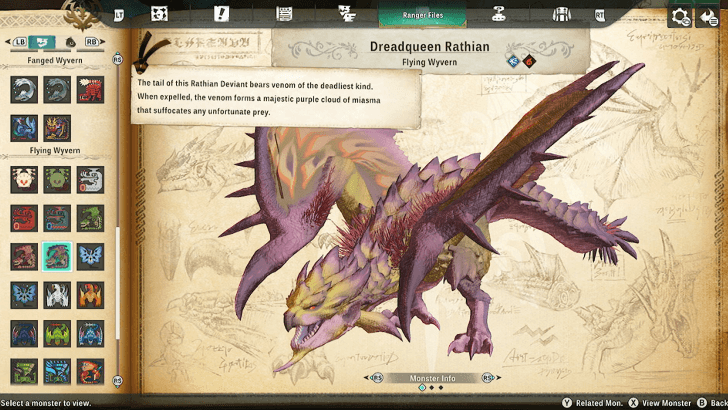Select first white monster under Fanged Wyvern
This screenshot has height=410, width=728.
click(24, 90)
